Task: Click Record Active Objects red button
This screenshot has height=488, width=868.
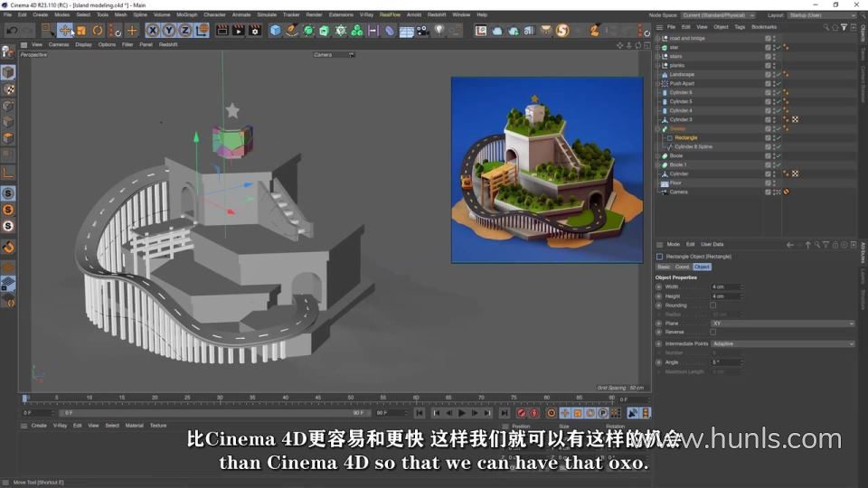Action: [522, 413]
